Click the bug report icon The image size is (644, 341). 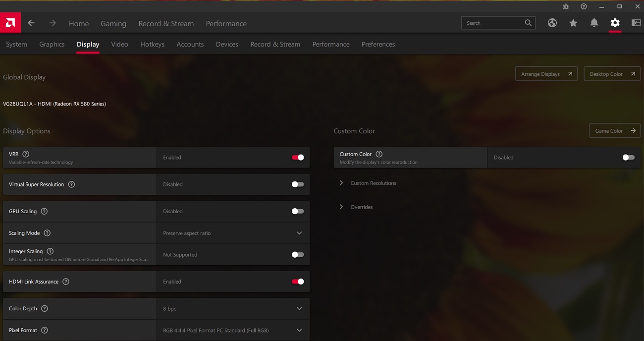(x=566, y=6)
